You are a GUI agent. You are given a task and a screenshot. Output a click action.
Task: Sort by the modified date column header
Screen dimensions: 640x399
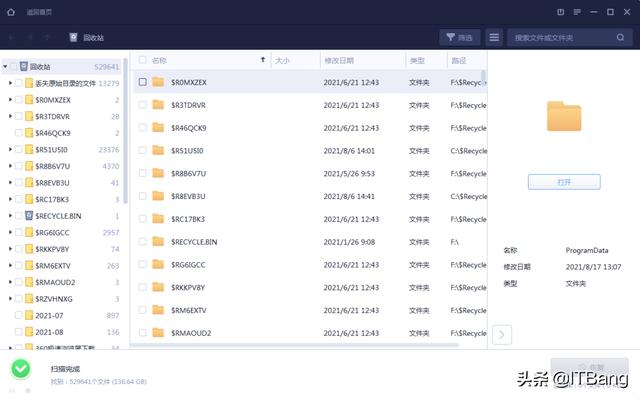pyautogui.click(x=362, y=60)
